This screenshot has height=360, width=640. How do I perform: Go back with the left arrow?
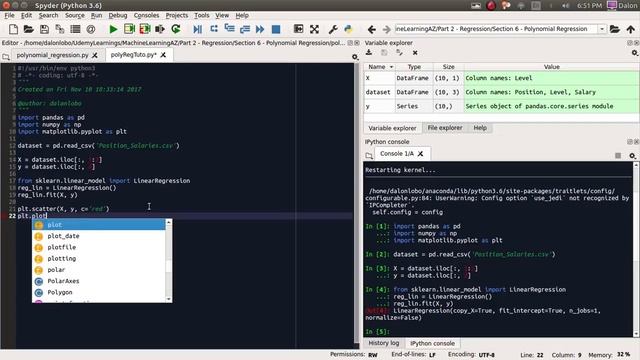[371, 29]
